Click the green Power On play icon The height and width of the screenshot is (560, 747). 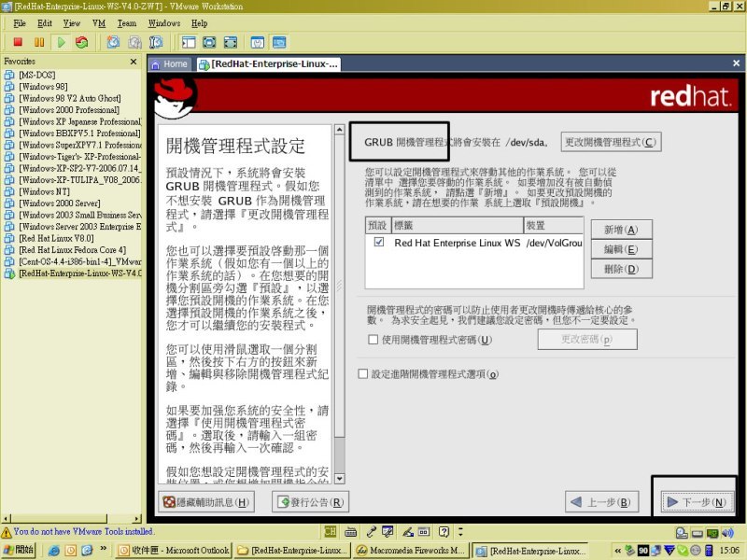pos(61,42)
